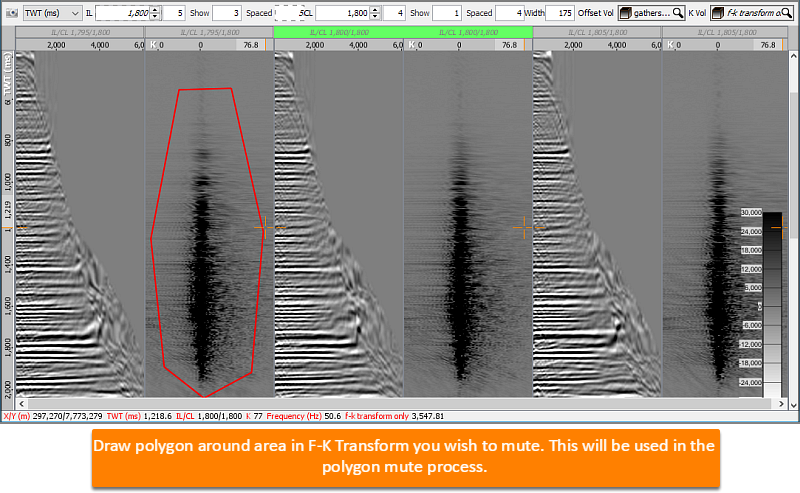Click the K icon on third f-k panel ruler
The height and width of the screenshot is (493, 800).
(x=670, y=45)
